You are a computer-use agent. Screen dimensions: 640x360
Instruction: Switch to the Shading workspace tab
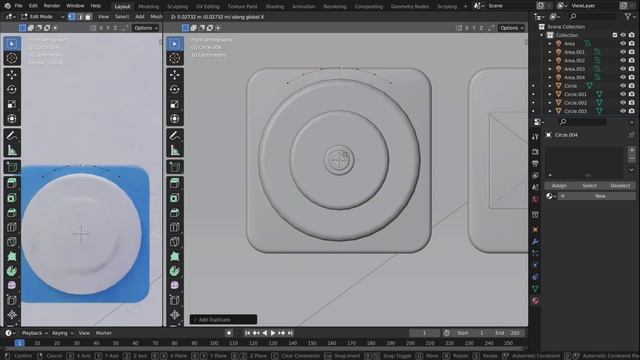[275, 7]
